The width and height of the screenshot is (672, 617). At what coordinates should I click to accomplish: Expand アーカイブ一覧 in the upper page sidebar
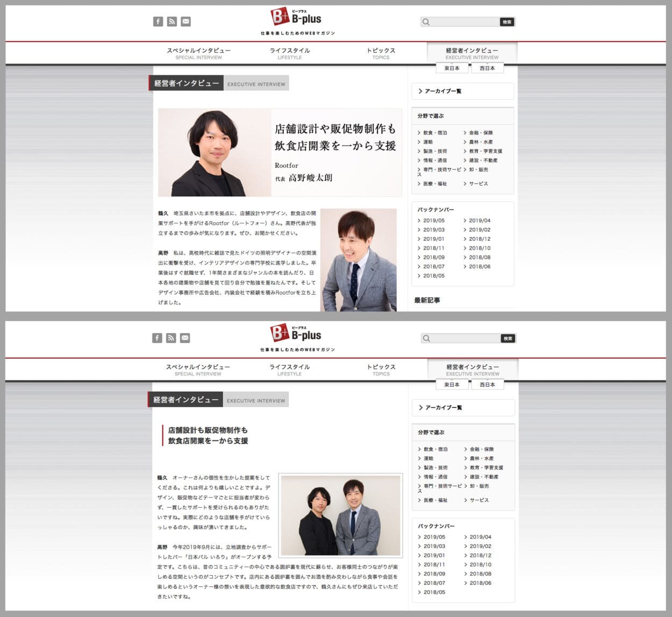[462, 91]
